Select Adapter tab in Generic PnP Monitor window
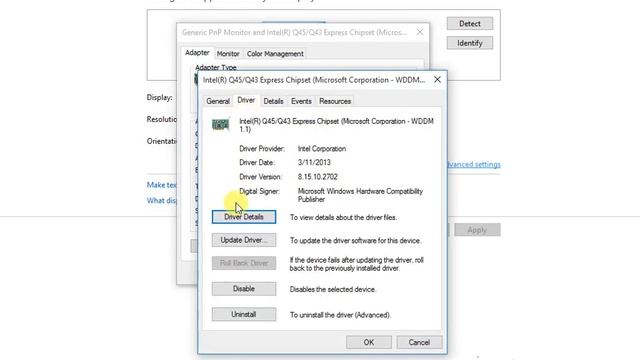The image size is (640, 360). point(197,53)
